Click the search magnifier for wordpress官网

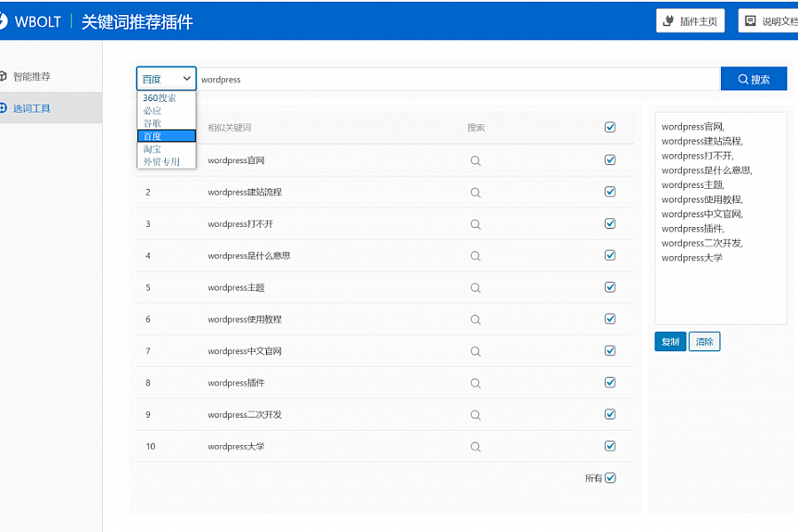pos(475,160)
